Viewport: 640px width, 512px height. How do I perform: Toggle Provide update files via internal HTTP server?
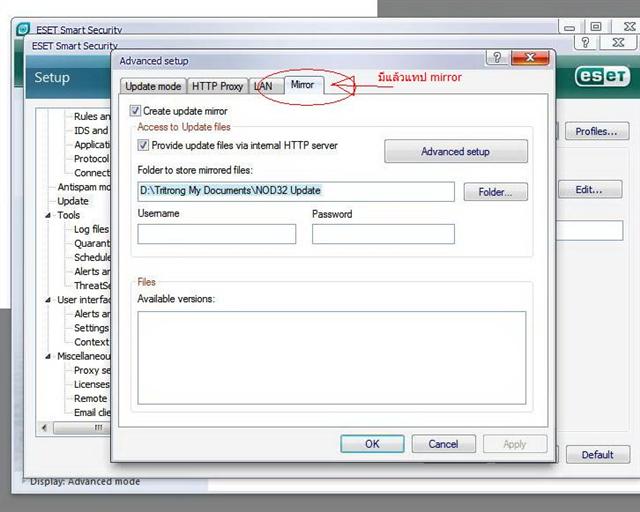click(x=143, y=145)
